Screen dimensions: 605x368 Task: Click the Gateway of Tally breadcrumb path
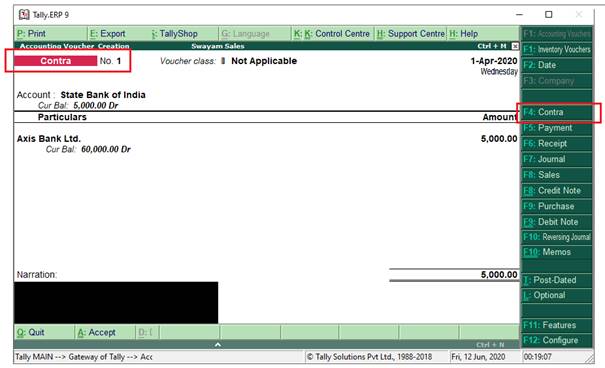coord(84,357)
